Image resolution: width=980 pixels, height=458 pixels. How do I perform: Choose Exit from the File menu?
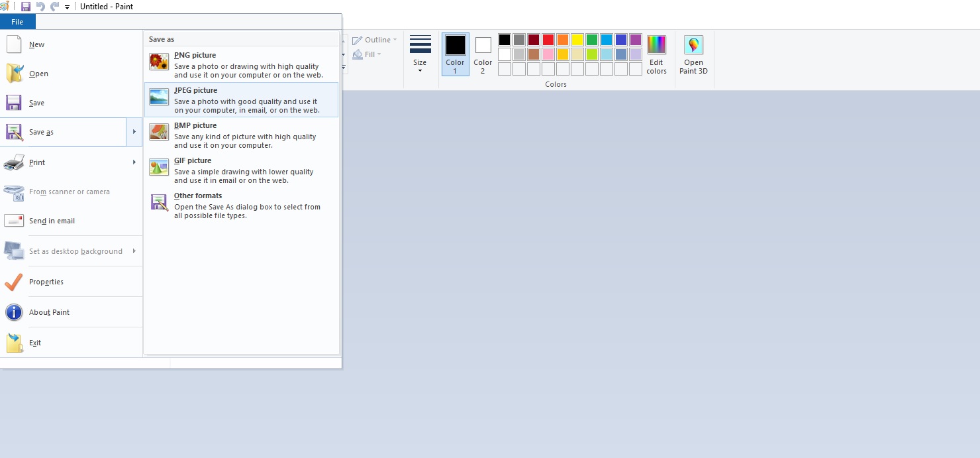[x=72, y=343]
